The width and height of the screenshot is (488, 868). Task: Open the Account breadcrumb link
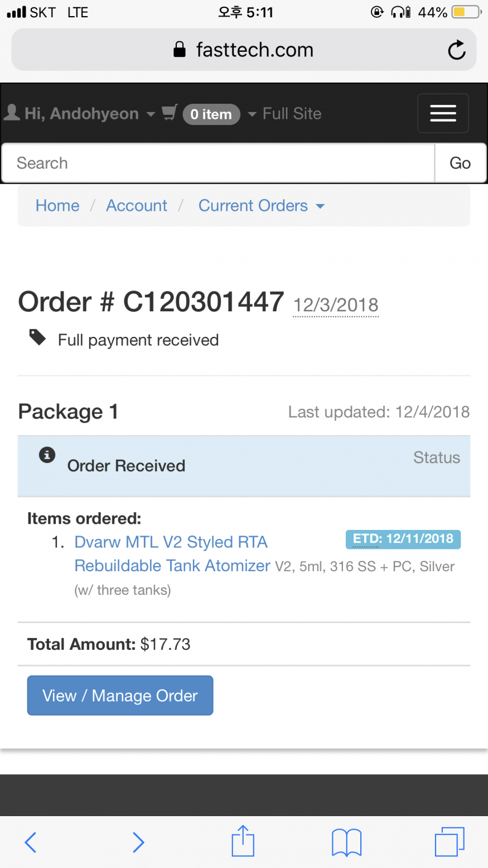(137, 206)
